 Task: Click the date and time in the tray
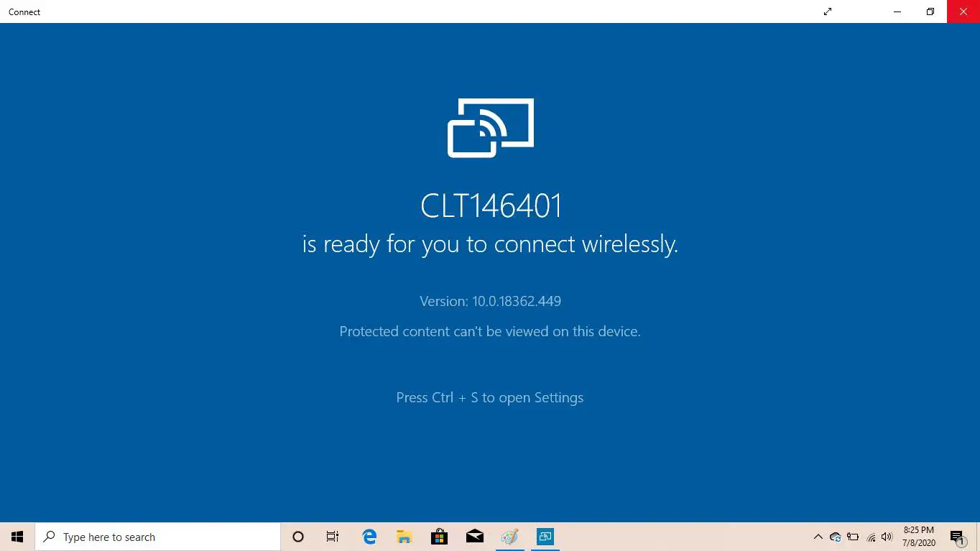(918, 537)
